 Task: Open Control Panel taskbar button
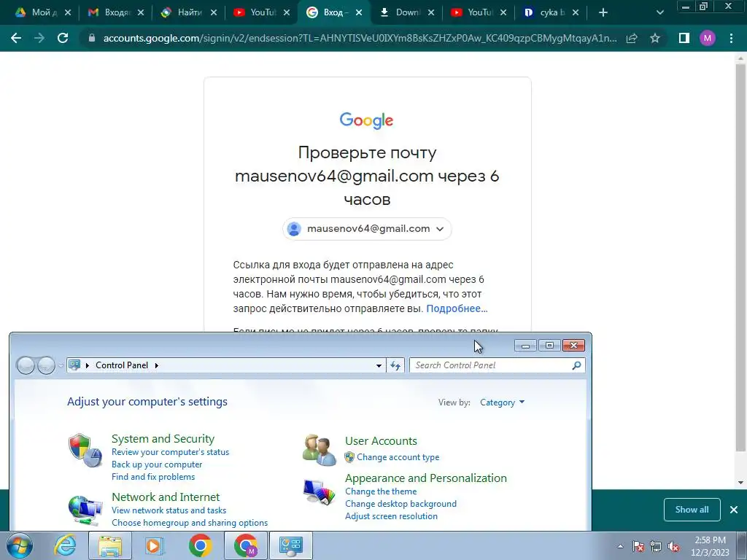pos(291,545)
